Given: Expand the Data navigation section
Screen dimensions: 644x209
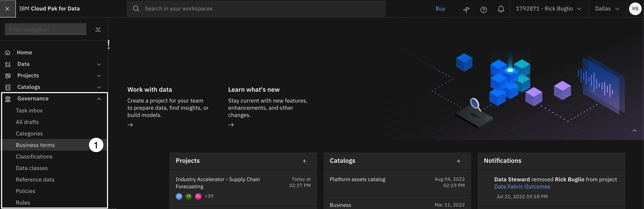Looking at the screenshot, I should [99, 64].
